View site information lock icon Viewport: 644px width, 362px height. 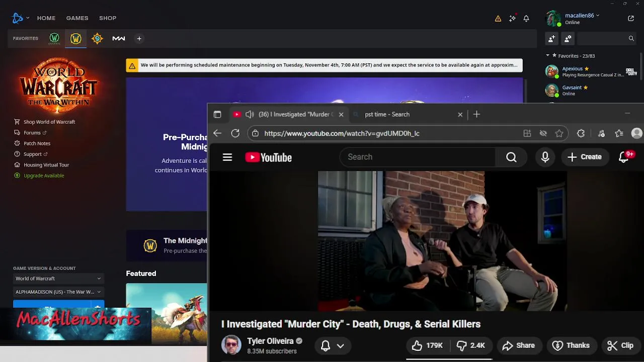[x=256, y=133]
